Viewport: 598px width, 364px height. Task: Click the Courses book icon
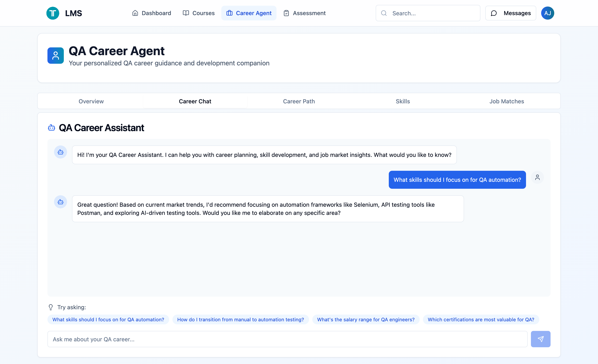[x=186, y=13]
